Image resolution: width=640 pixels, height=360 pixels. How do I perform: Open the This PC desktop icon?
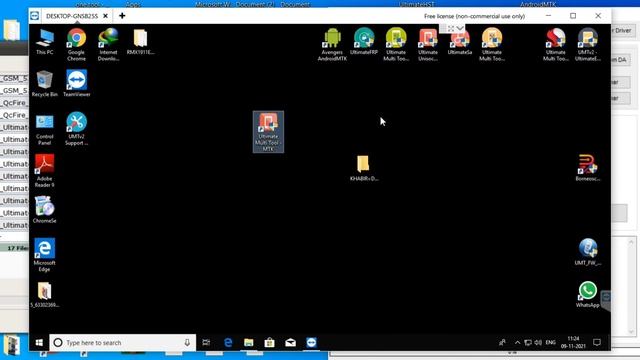[x=44, y=42]
